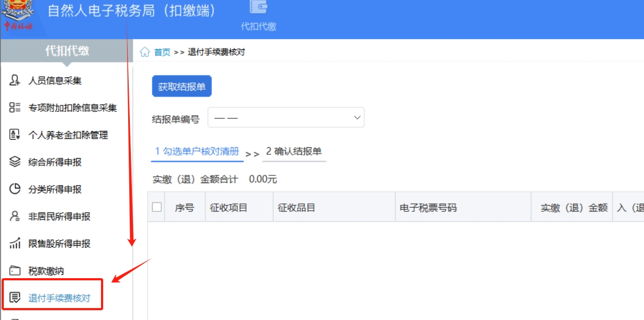The width and height of the screenshot is (644, 320).
Task: Switch to the 2 确认结报单 step
Action: 294,152
